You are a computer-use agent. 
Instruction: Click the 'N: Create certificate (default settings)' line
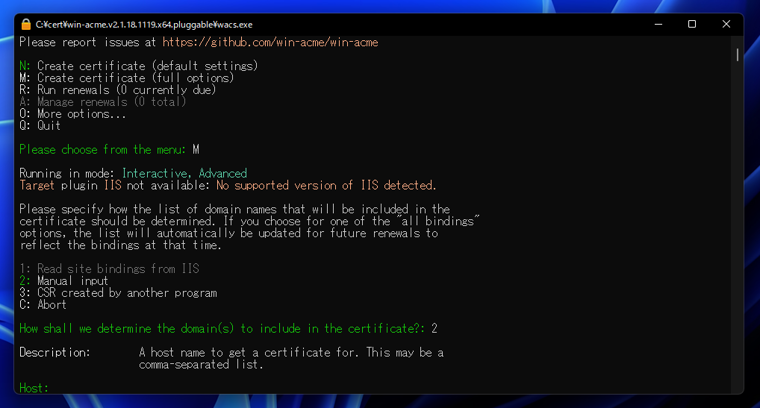point(138,66)
